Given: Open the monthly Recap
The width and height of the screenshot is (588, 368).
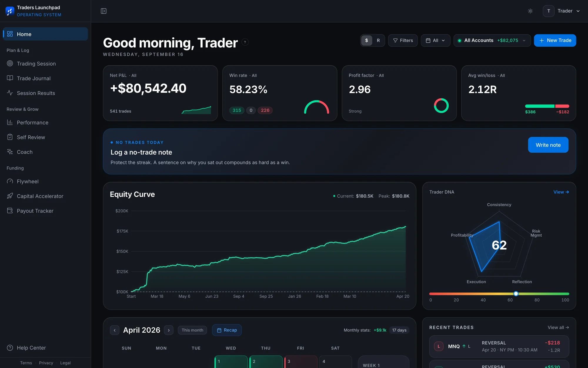Looking at the screenshot, I should [227, 330].
